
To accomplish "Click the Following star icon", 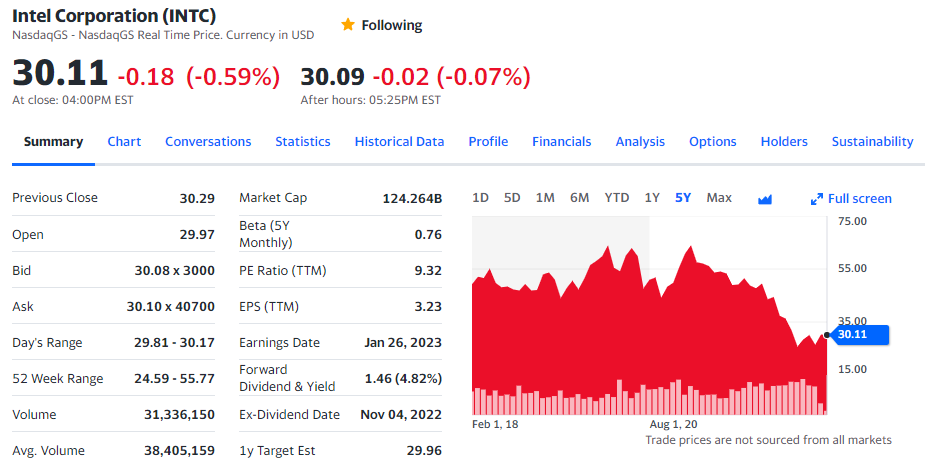I will click(348, 24).
